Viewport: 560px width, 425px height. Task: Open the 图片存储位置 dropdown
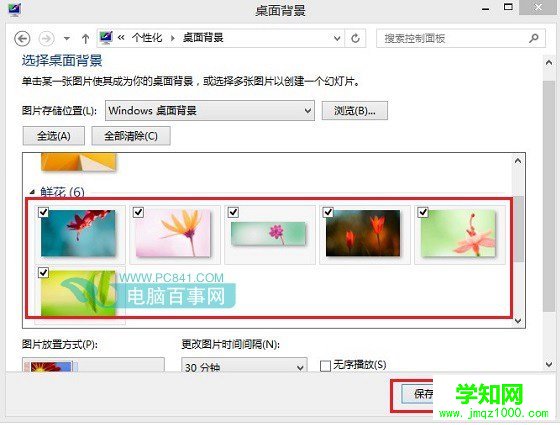point(210,110)
